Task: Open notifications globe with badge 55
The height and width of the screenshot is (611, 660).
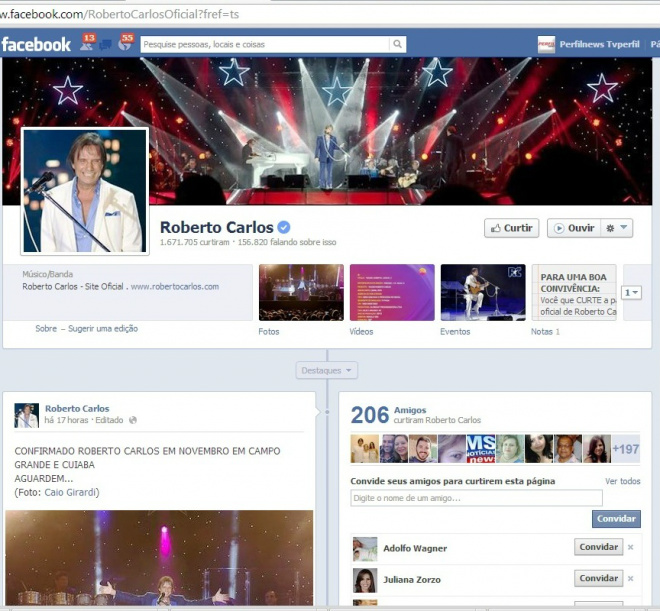Action: tap(125, 43)
